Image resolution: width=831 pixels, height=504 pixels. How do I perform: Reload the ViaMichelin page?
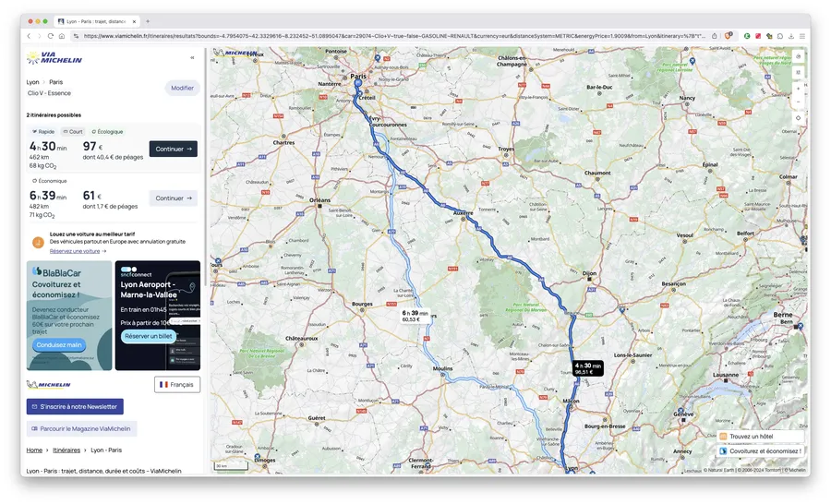[51, 36]
